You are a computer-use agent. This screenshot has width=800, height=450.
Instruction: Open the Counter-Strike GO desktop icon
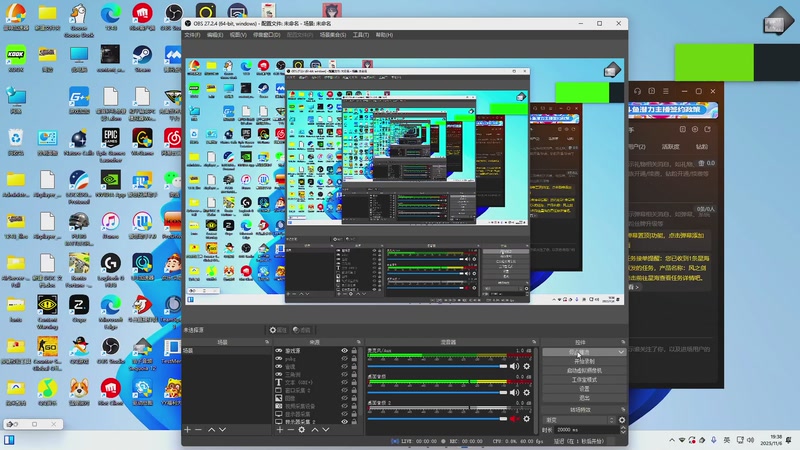tap(47, 354)
